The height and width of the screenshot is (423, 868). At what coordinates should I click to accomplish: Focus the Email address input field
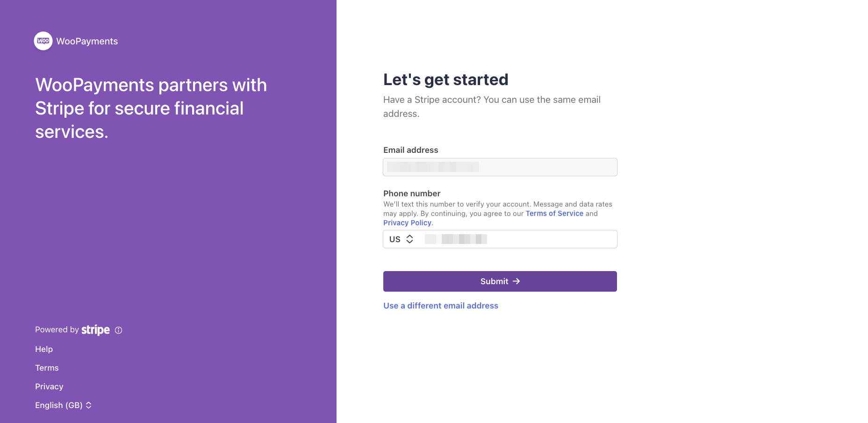pos(500,167)
